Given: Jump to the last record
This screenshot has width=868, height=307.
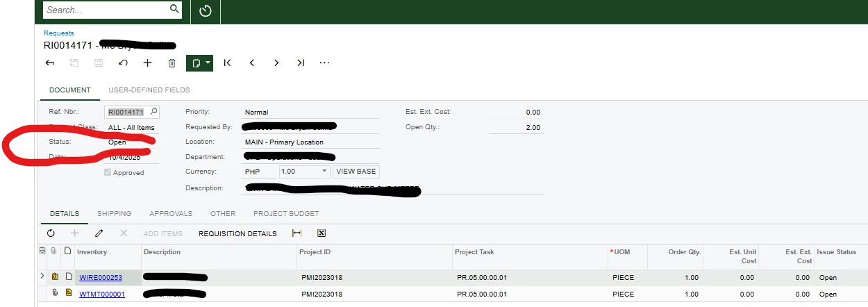Looking at the screenshot, I should click(300, 63).
